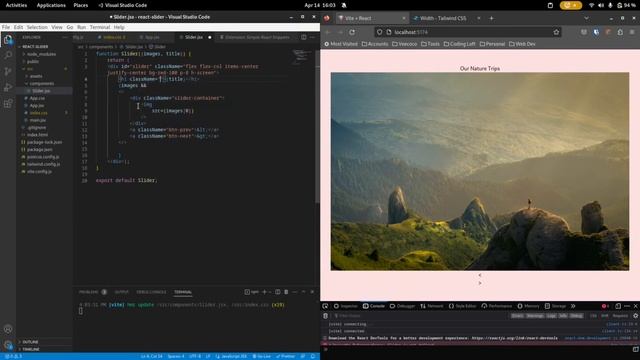This screenshot has width=640, height=360.
Task: Toggle Warnings filter in console
Action: pyautogui.click(x=535, y=316)
